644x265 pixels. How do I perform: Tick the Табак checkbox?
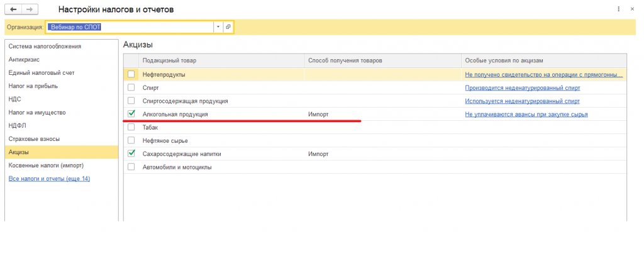click(x=131, y=127)
